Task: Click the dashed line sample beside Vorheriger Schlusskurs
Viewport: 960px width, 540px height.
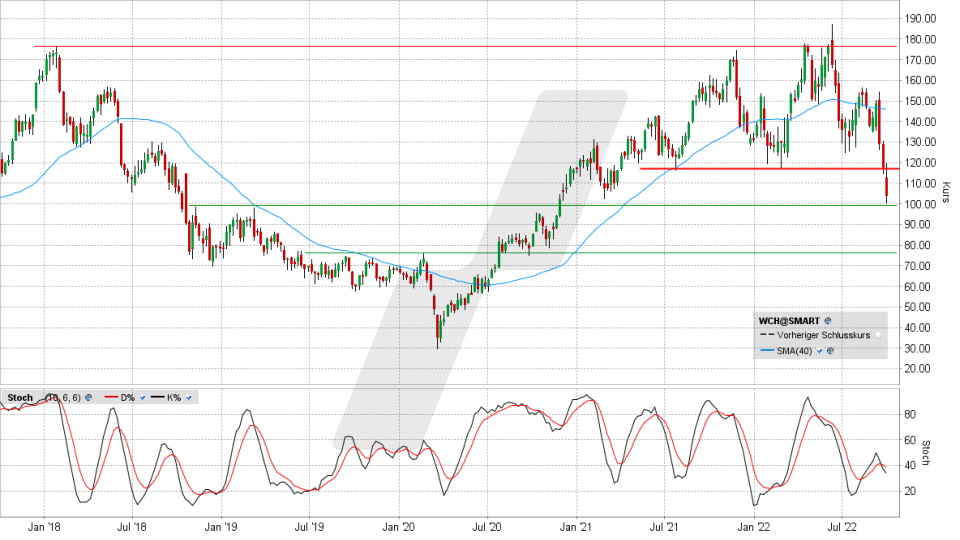Action: (766, 336)
